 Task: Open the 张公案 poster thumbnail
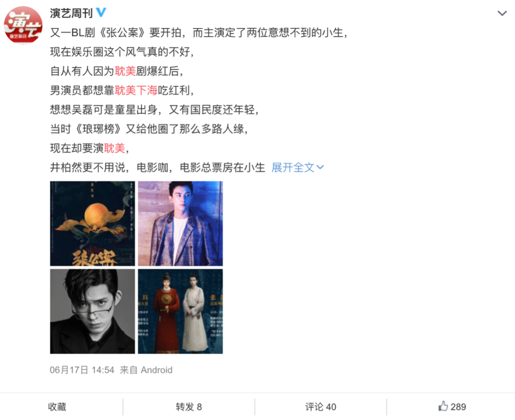pos(93,223)
